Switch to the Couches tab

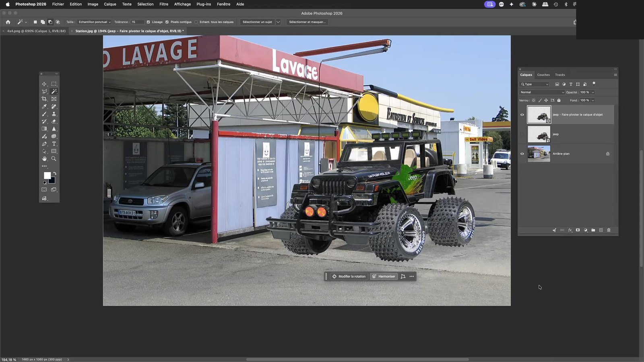[543, 75]
